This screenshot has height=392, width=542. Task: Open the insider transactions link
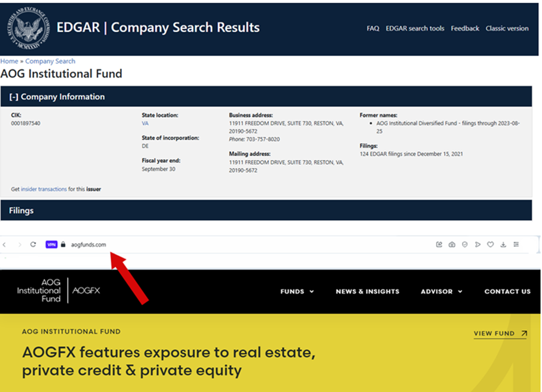[x=44, y=189]
